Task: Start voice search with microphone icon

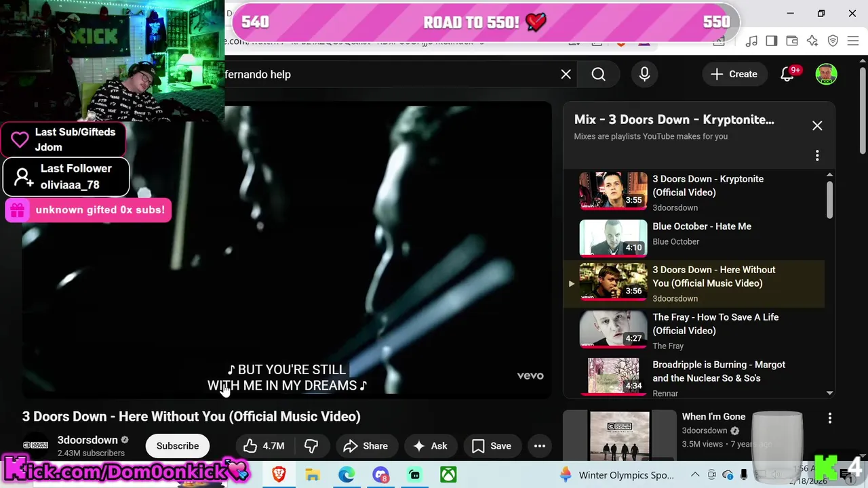Action: [644, 75]
